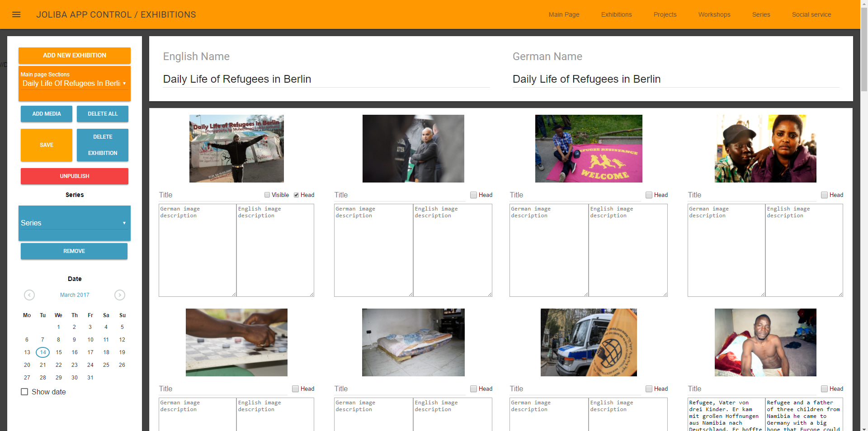Click Title field of shirtless man image
Viewport: 868px width, 431px height.
coord(752,389)
